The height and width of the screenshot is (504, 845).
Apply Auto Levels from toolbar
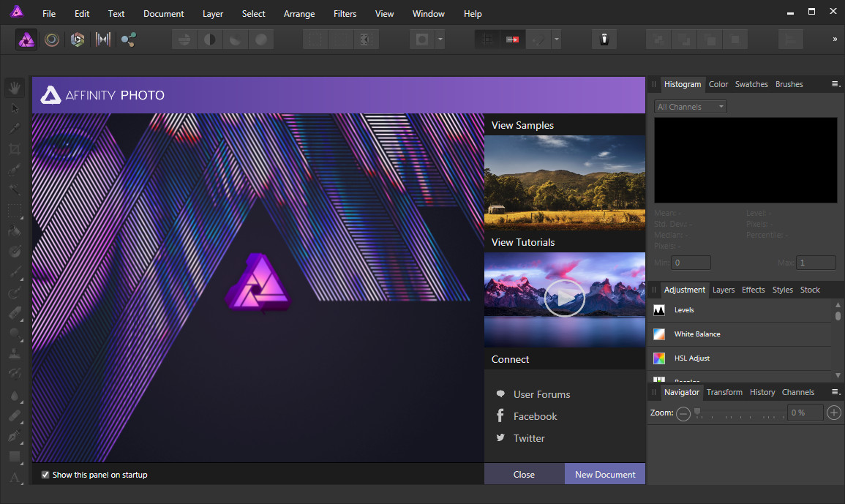184,40
